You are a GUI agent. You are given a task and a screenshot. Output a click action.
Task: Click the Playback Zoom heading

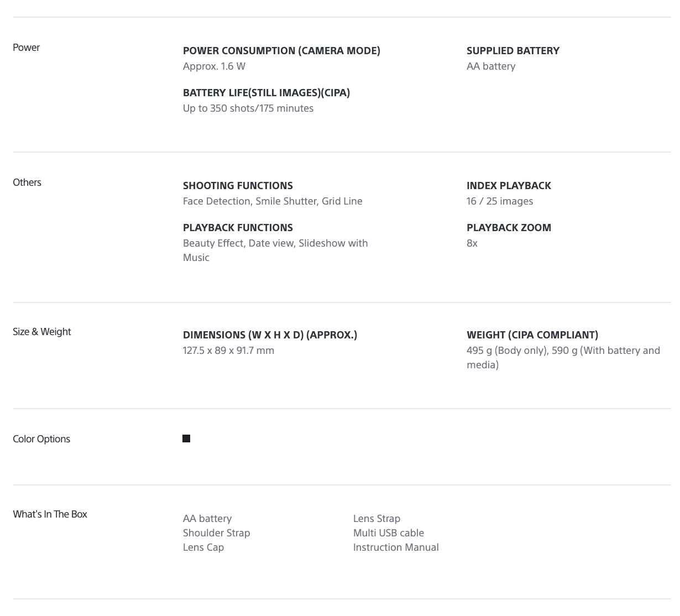coord(509,228)
